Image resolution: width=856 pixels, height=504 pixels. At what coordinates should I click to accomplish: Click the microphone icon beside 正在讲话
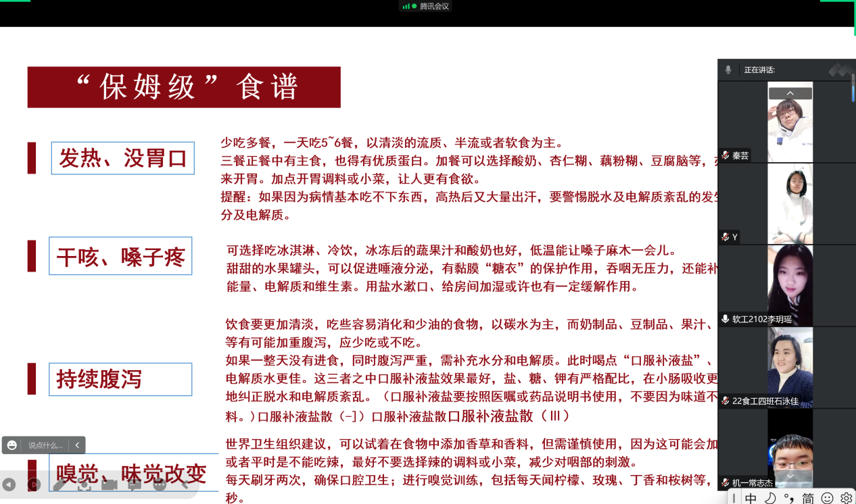(728, 70)
